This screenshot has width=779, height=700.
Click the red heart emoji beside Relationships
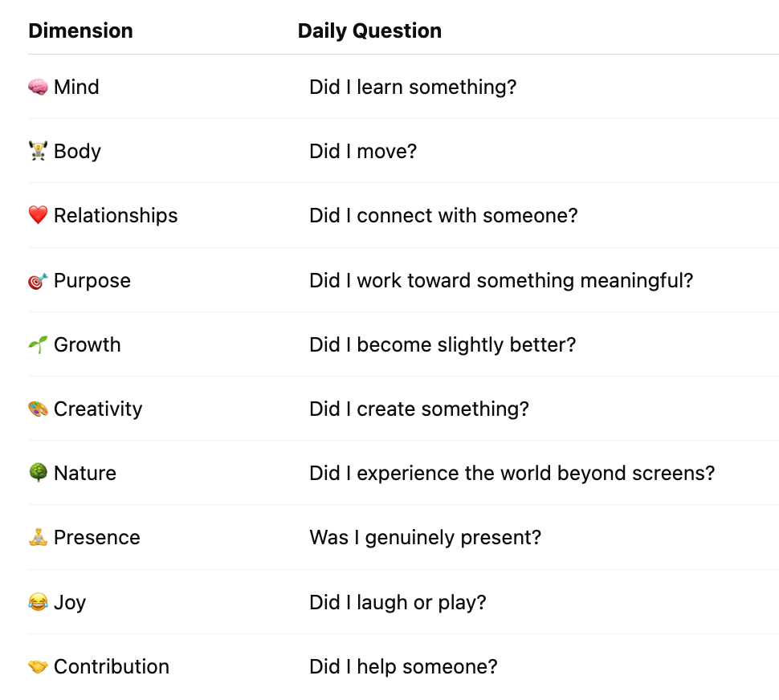(x=38, y=215)
